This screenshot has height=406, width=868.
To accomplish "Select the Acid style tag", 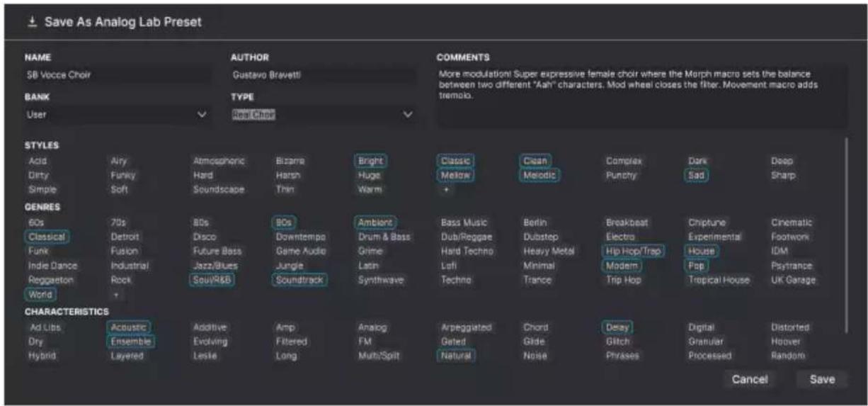I will pyautogui.click(x=38, y=161).
